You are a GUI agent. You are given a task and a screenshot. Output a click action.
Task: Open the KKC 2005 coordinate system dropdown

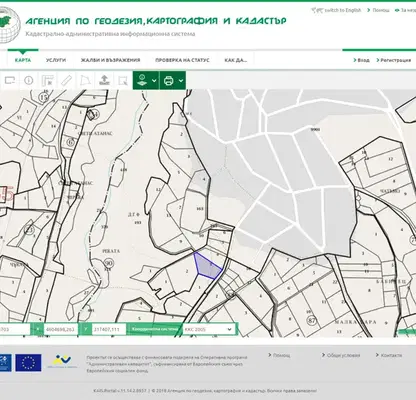tap(208, 329)
